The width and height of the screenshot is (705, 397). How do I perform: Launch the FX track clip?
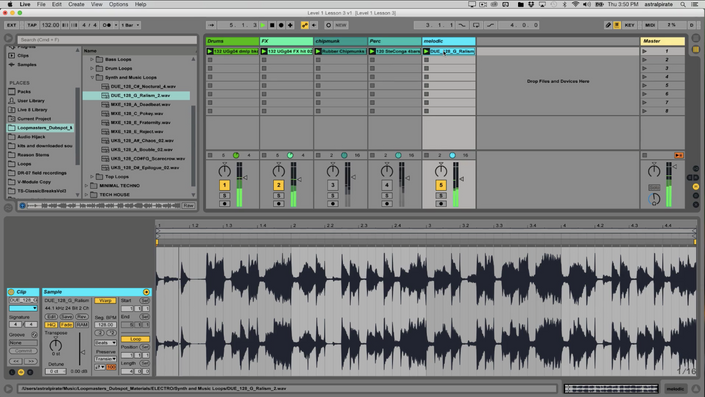pos(264,51)
